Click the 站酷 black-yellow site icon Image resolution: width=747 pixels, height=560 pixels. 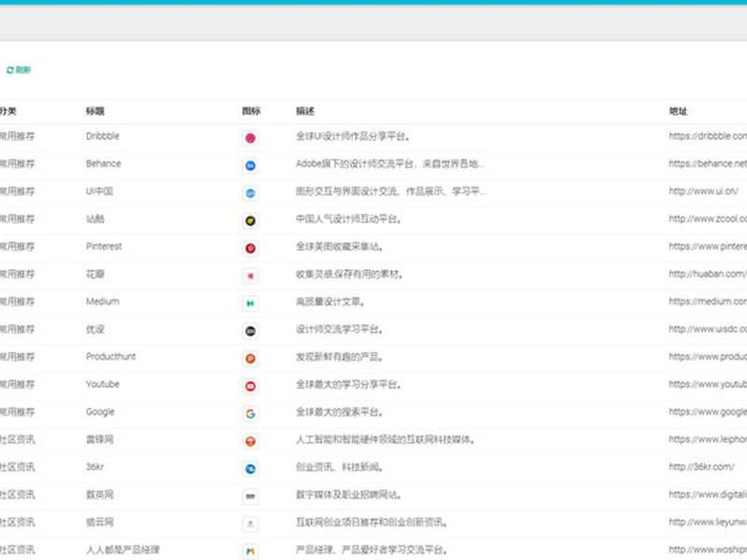250,221
